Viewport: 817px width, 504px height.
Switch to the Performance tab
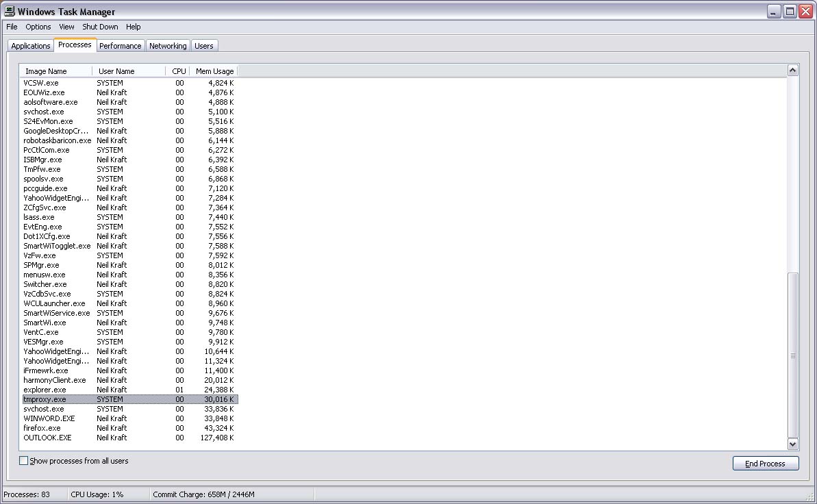click(121, 46)
